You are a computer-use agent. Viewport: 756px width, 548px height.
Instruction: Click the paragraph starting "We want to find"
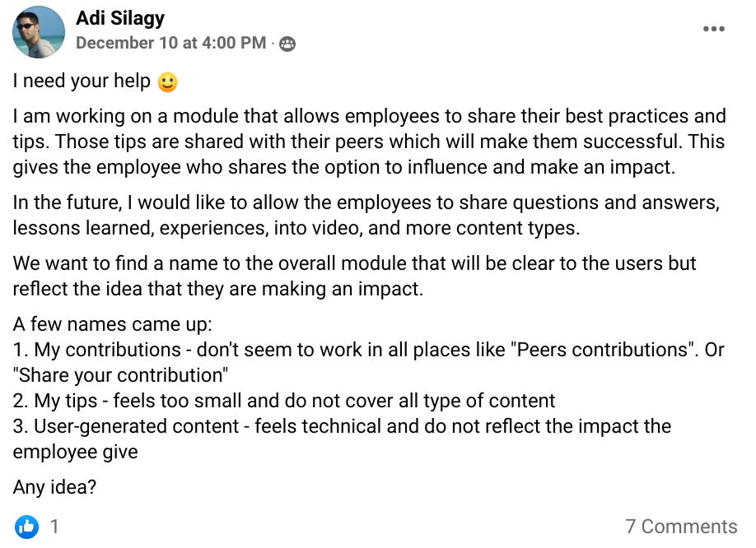(354, 276)
